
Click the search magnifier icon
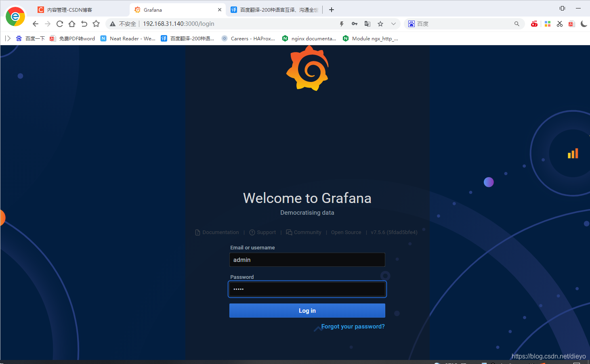point(517,24)
